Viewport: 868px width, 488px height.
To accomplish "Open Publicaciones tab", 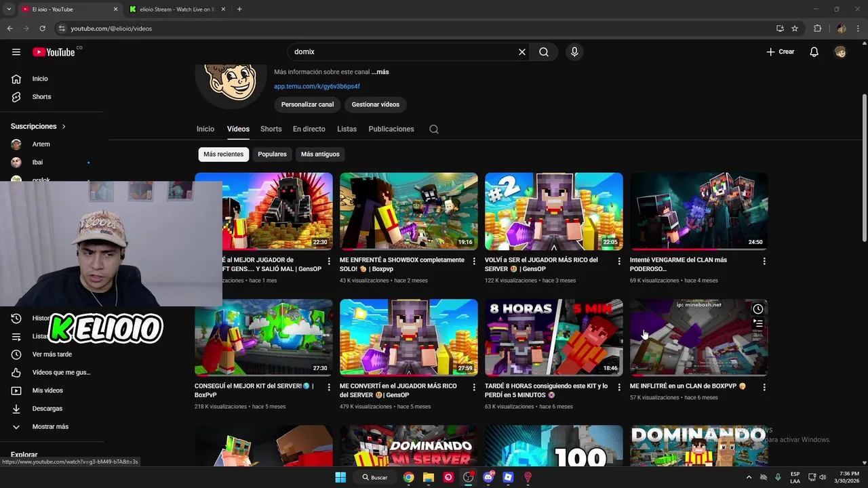I will point(391,129).
